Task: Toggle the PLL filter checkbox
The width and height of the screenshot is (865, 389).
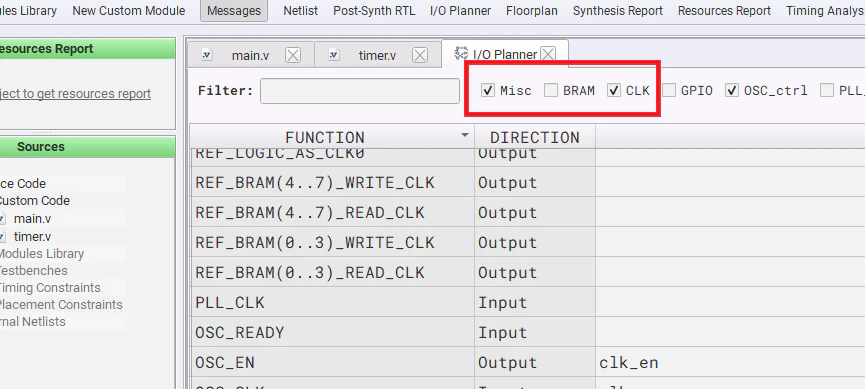Action: [x=826, y=90]
